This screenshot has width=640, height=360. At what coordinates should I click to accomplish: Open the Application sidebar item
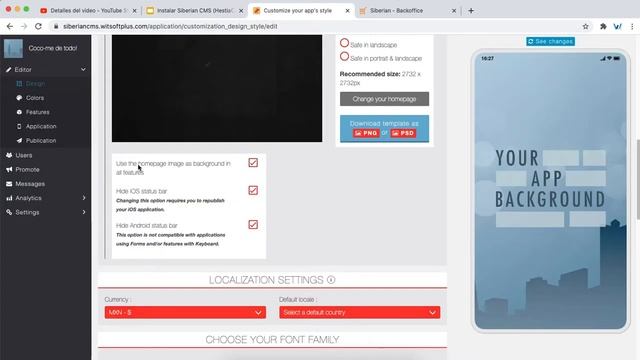tap(41, 127)
